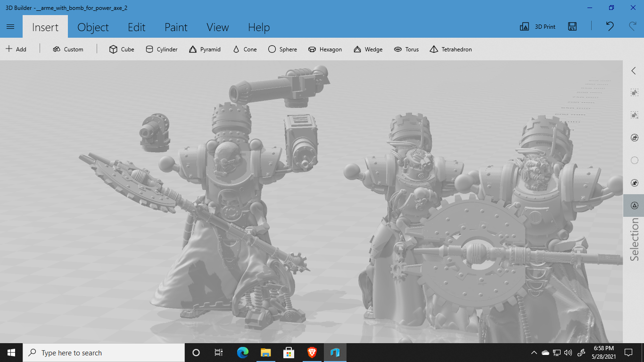The width and height of the screenshot is (644, 362).
Task: Undo the last action
Action: [610, 27]
